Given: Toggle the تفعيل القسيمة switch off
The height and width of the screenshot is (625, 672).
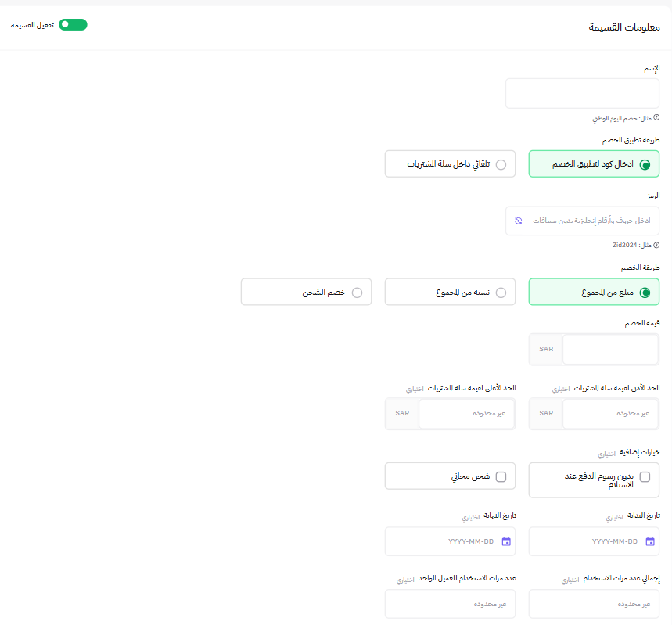Looking at the screenshot, I should click(x=73, y=24).
